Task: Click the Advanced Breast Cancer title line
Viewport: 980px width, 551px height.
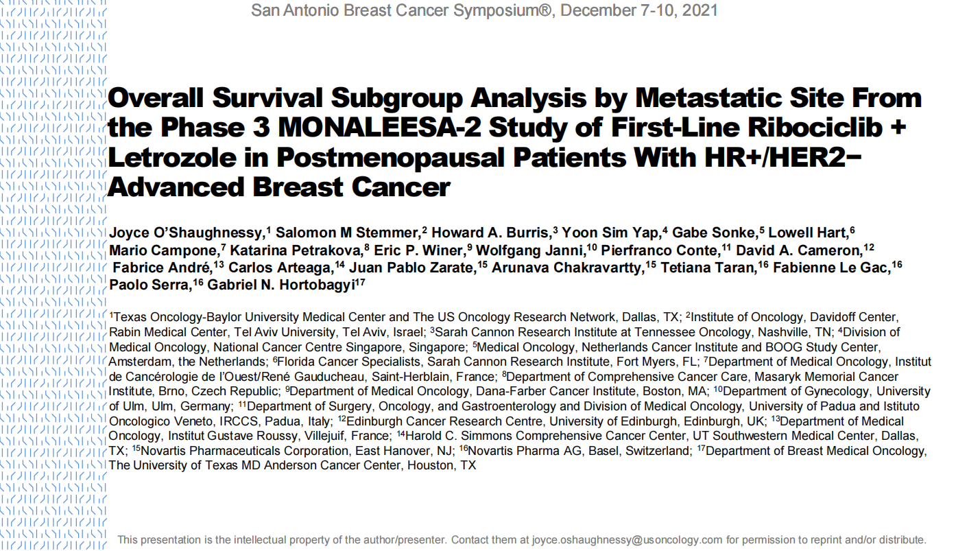Action: point(279,187)
